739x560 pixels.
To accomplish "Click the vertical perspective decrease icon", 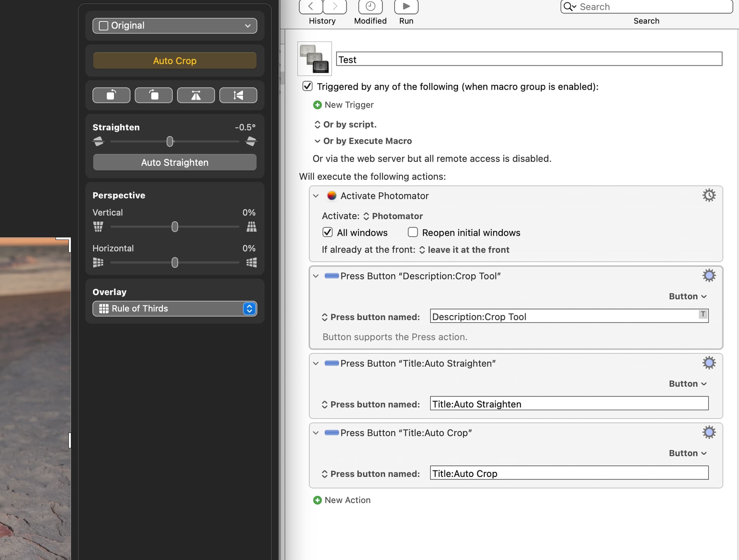I will [x=98, y=227].
